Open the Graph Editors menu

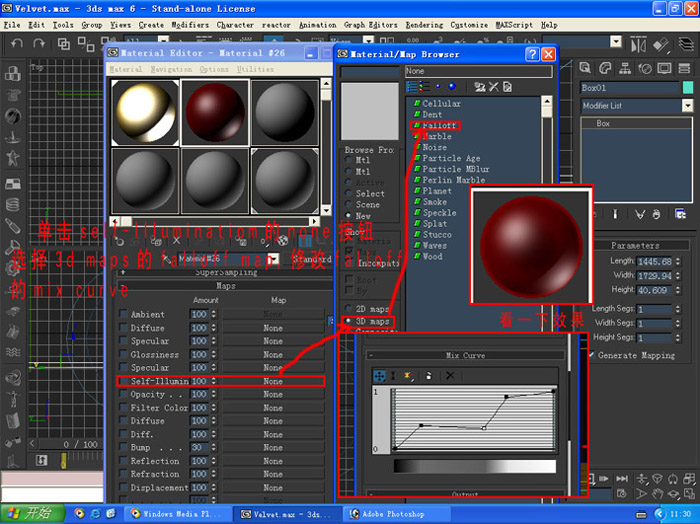point(370,25)
